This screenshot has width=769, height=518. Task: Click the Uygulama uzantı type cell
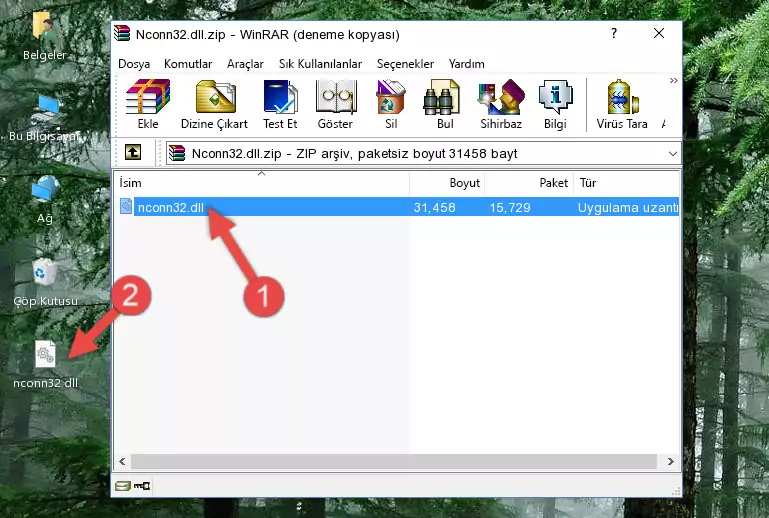[628, 207]
